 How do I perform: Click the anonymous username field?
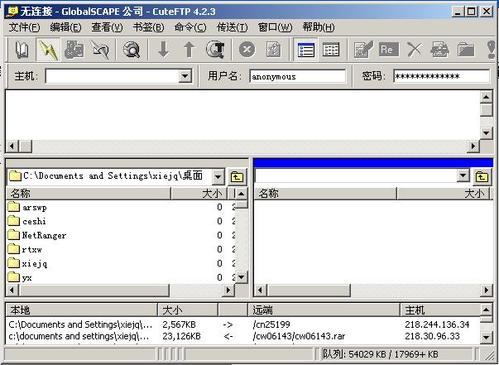click(x=297, y=76)
